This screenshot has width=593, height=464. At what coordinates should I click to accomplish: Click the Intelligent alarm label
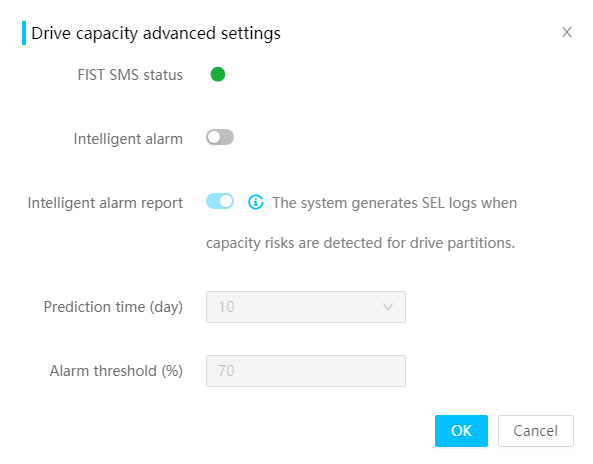pyautogui.click(x=128, y=139)
